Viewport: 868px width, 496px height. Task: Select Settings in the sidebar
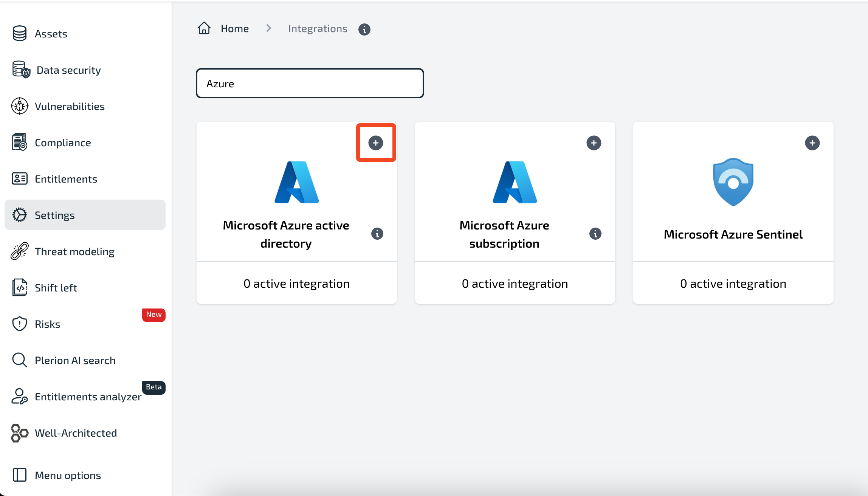[85, 215]
